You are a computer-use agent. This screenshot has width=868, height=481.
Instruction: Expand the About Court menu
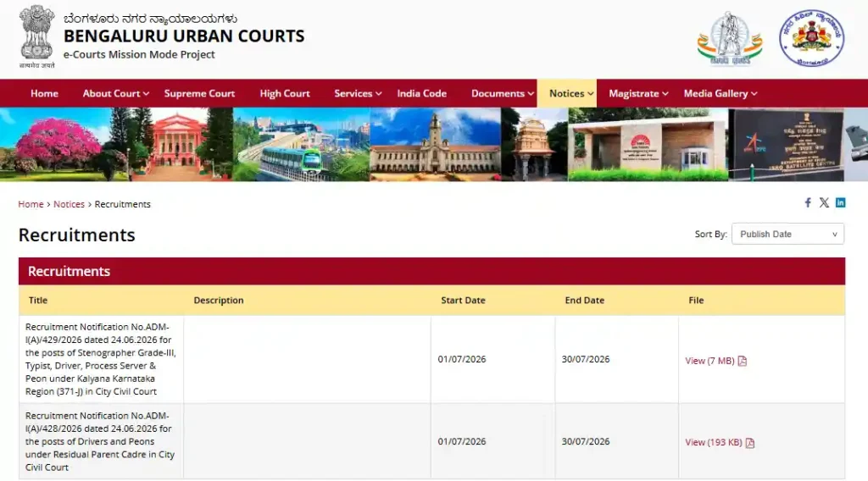click(x=115, y=93)
